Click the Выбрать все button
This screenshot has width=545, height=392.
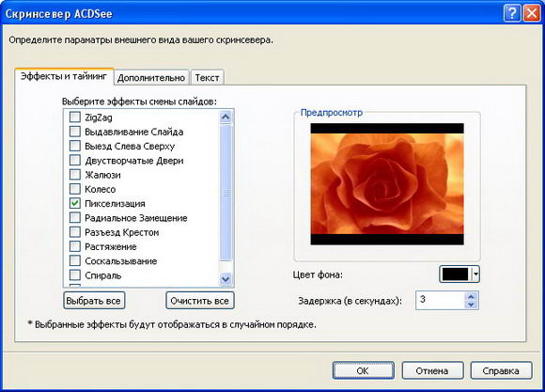click(94, 301)
